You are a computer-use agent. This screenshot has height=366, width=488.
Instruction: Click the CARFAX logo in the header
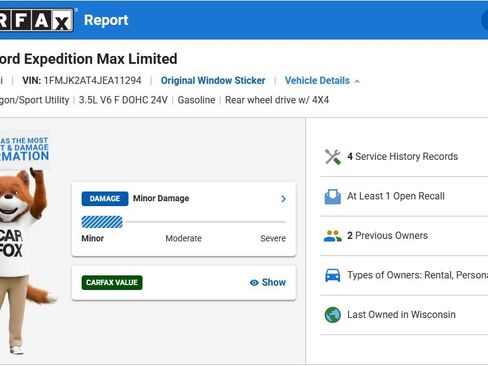pyautogui.click(x=36, y=20)
